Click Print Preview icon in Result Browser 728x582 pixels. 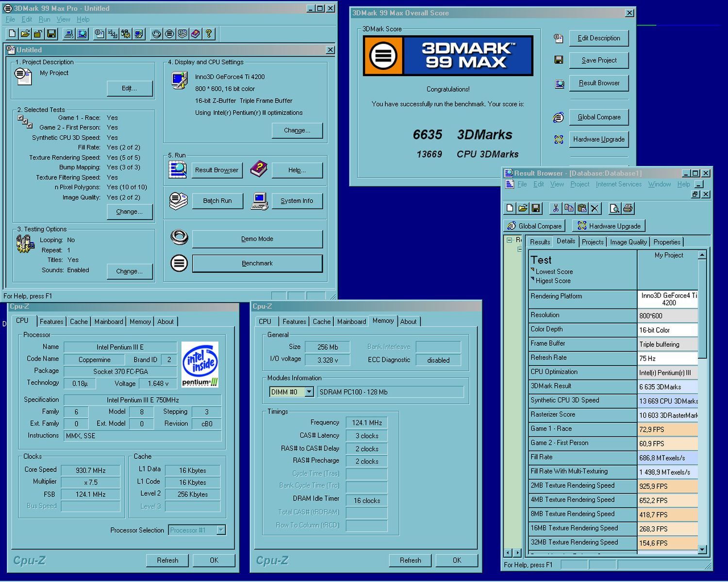[x=614, y=209]
